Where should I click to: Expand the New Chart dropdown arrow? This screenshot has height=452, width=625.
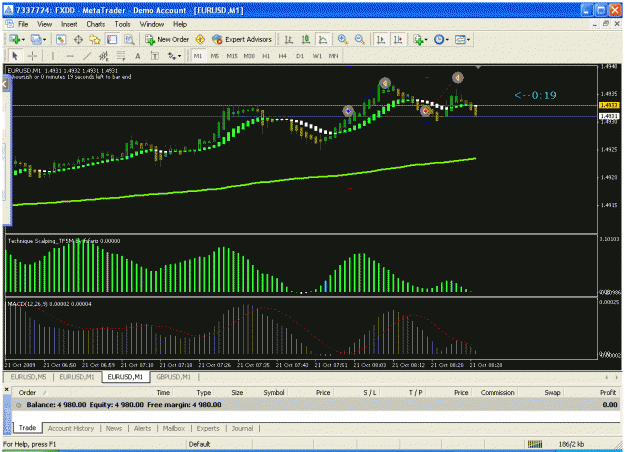pos(23,40)
